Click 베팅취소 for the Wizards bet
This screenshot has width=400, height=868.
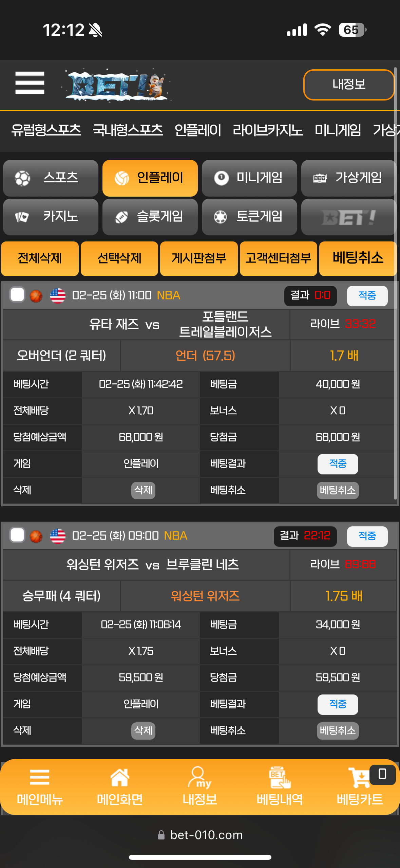click(338, 731)
